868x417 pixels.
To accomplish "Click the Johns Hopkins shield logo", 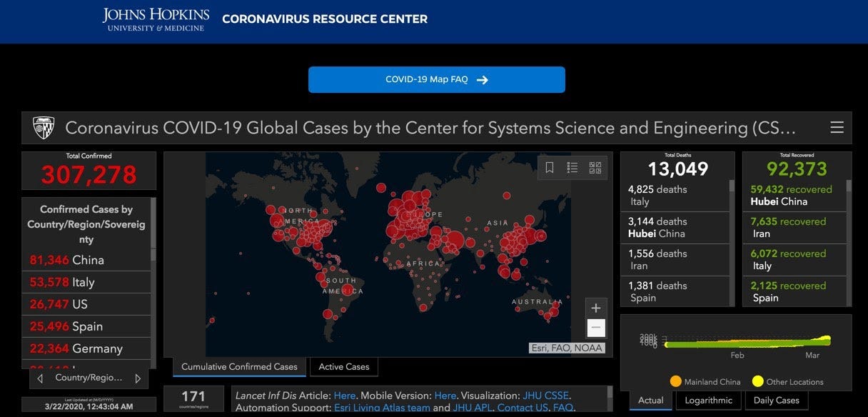I will tap(43, 127).
